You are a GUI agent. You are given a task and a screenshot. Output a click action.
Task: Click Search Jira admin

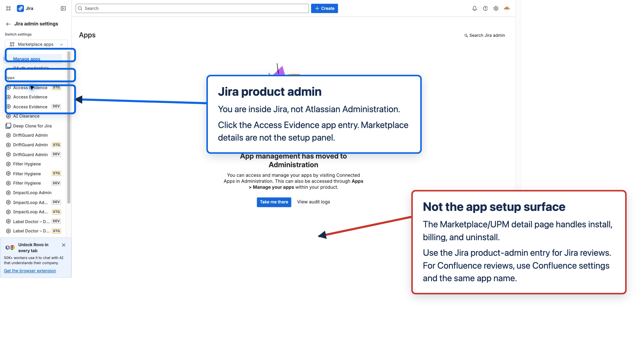[485, 35]
